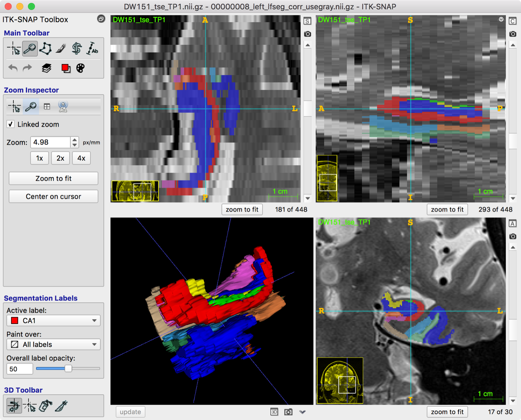The image size is (521, 420).
Task: Select the 3D crosshairs cursor tool
Action: tap(30, 406)
